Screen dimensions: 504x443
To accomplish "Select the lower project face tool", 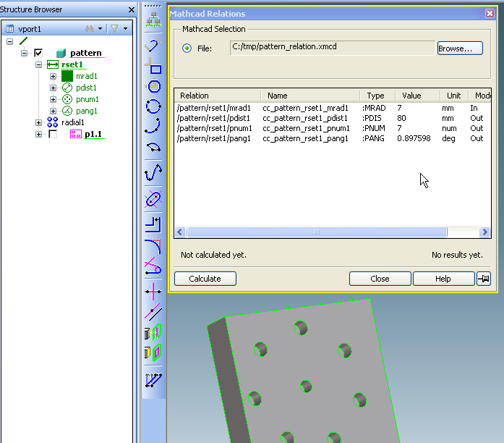I will [153, 353].
